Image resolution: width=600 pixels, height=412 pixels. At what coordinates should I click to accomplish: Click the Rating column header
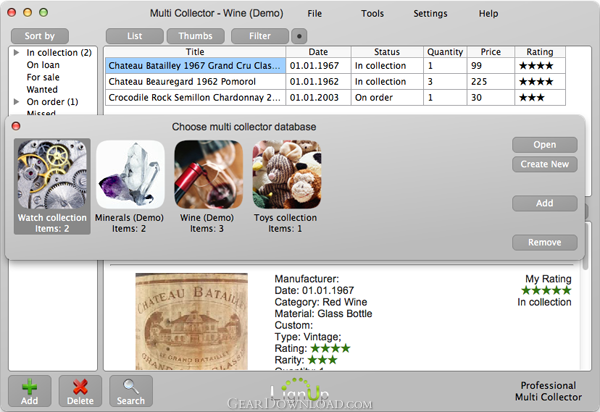tap(540, 52)
